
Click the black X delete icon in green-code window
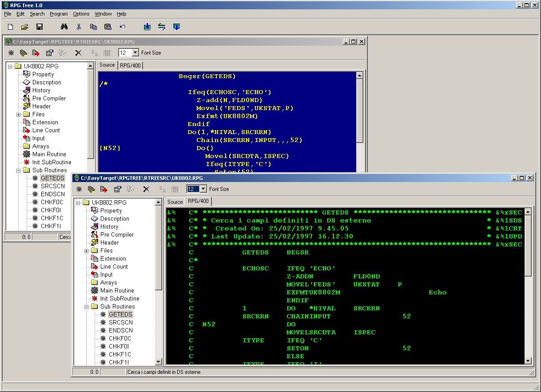[x=146, y=189]
